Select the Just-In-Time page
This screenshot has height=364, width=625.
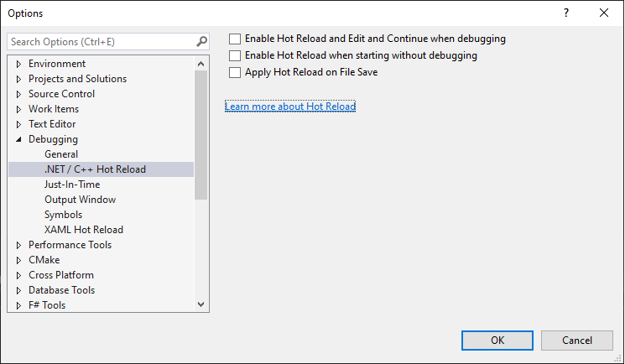[72, 185]
